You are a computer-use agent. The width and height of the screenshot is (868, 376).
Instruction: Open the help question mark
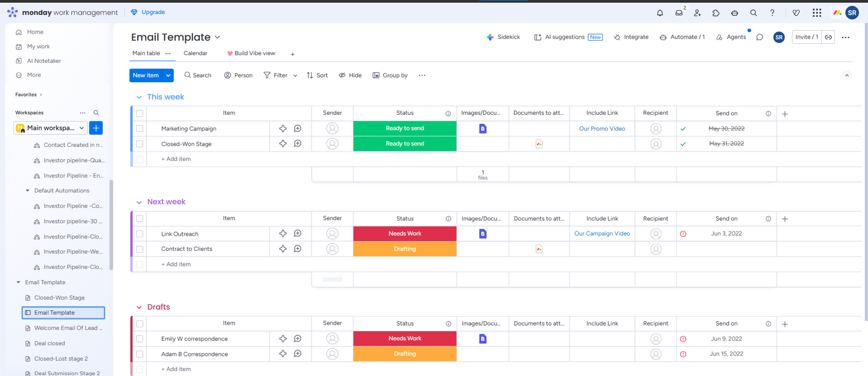pyautogui.click(x=772, y=13)
